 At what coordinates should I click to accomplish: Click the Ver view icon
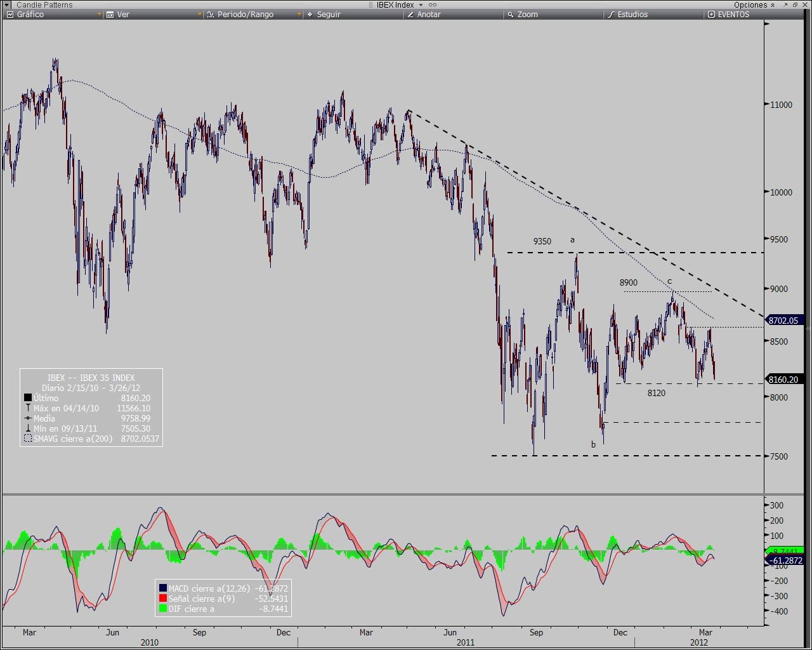click(x=110, y=14)
